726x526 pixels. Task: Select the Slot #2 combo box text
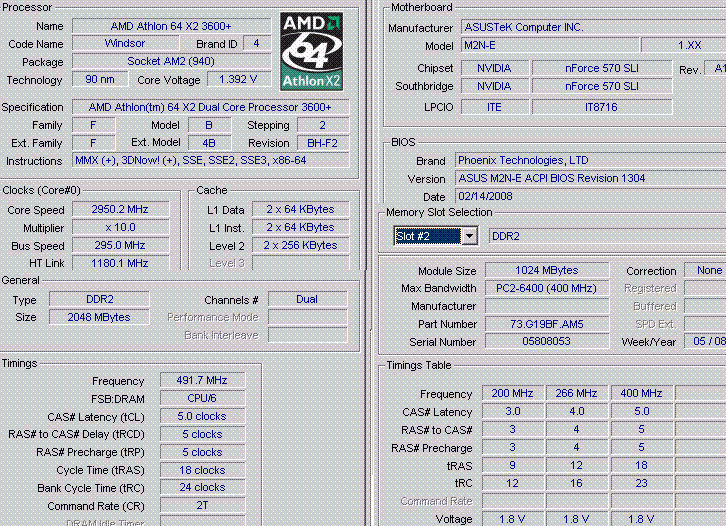click(428, 236)
